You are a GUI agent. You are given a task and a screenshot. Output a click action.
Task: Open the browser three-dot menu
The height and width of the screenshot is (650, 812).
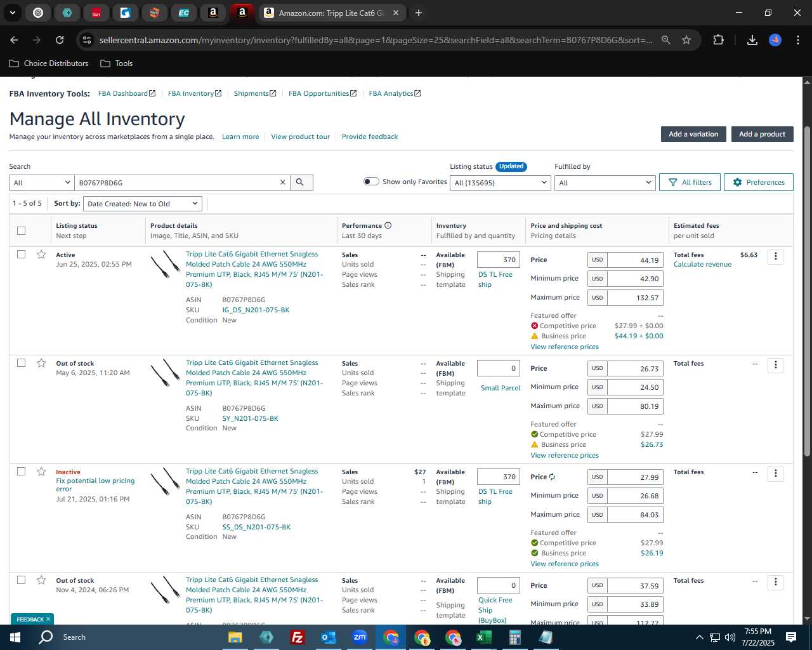797,40
